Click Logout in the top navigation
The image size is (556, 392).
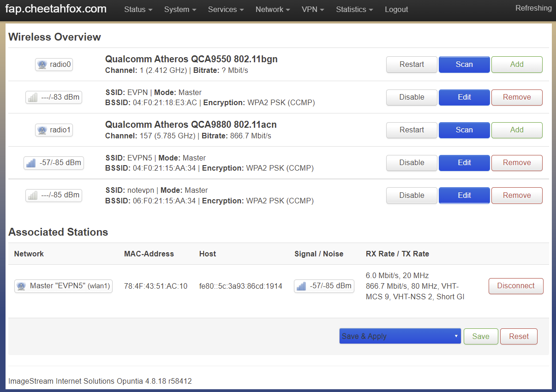(x=396, y=10)
